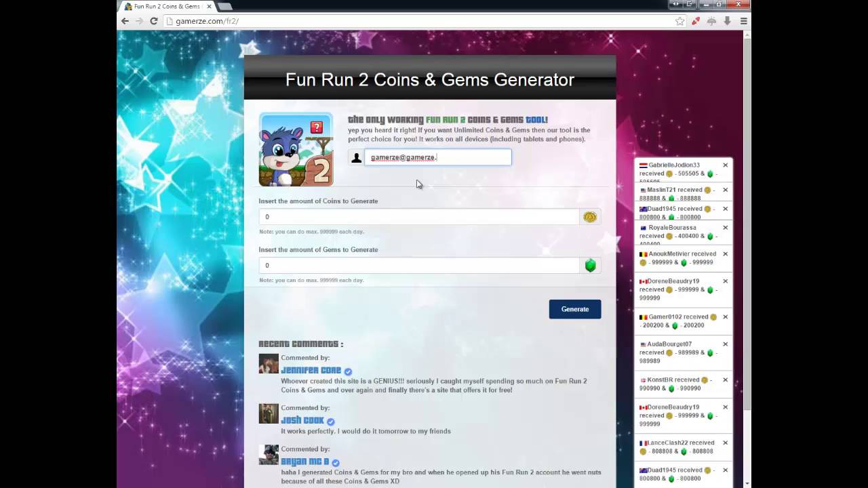Click the scrollbar down arrow
Viewport: 868px width, 488px height.
tap(747, 483)
